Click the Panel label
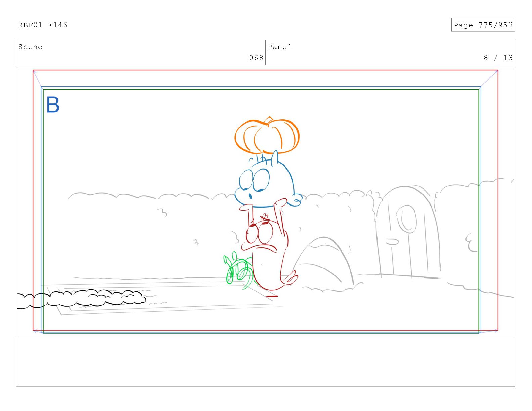Screen dimensions: 532x411 280,47
